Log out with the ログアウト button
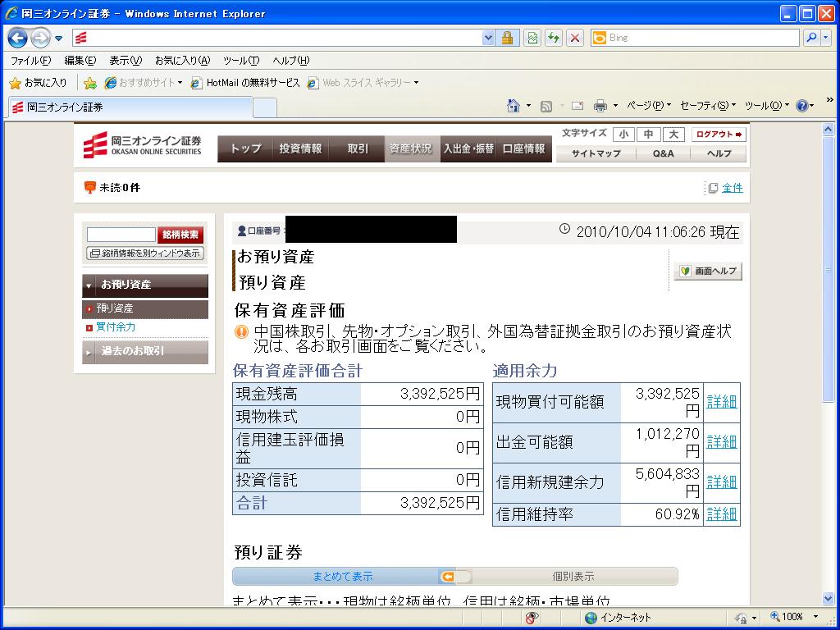 [719, 134]
